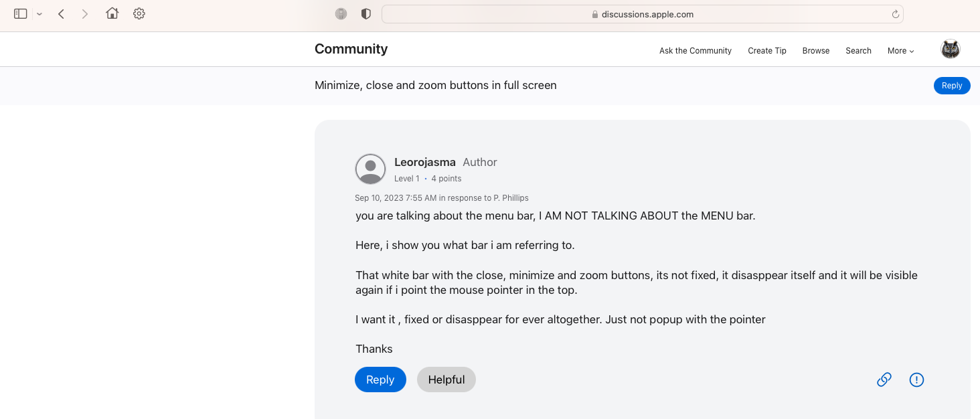The image size is (980, 419).
Task: Reload the page
Action: click(x=895, y=14)
